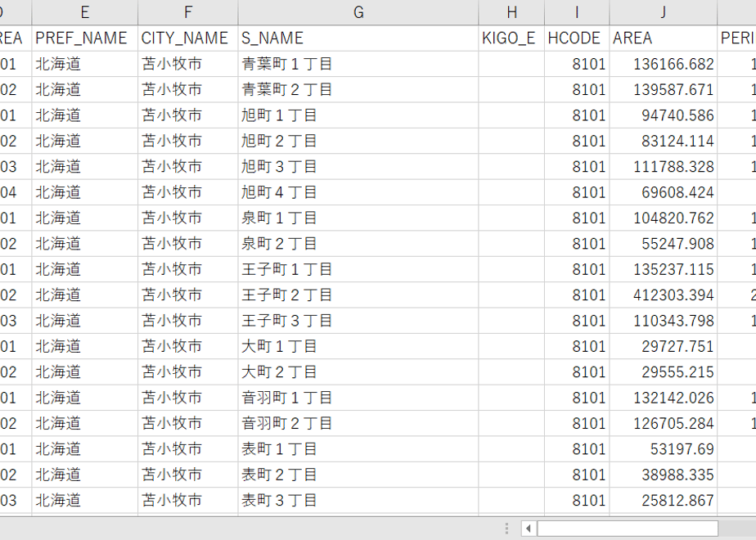This screenshot has width=756, height=540.
Task: Select column J header
Action: click(x=664, y=12)
